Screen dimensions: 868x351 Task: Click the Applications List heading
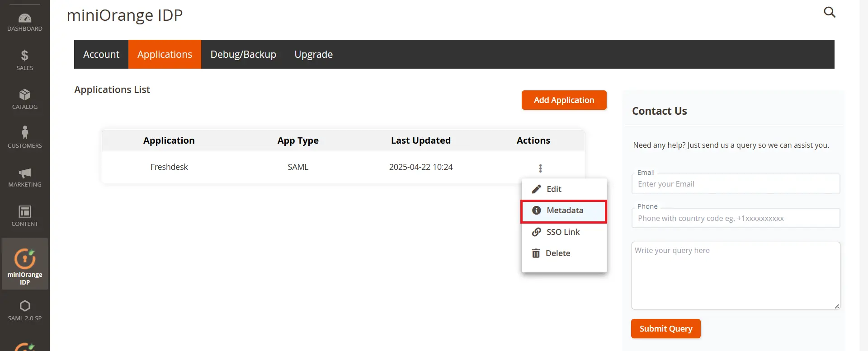(112, 89)
